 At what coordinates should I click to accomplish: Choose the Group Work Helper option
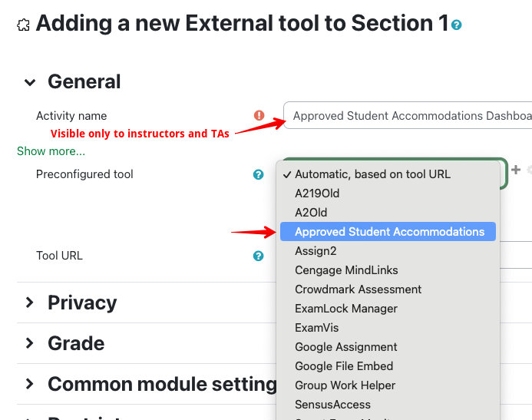(x=345, y=385)
